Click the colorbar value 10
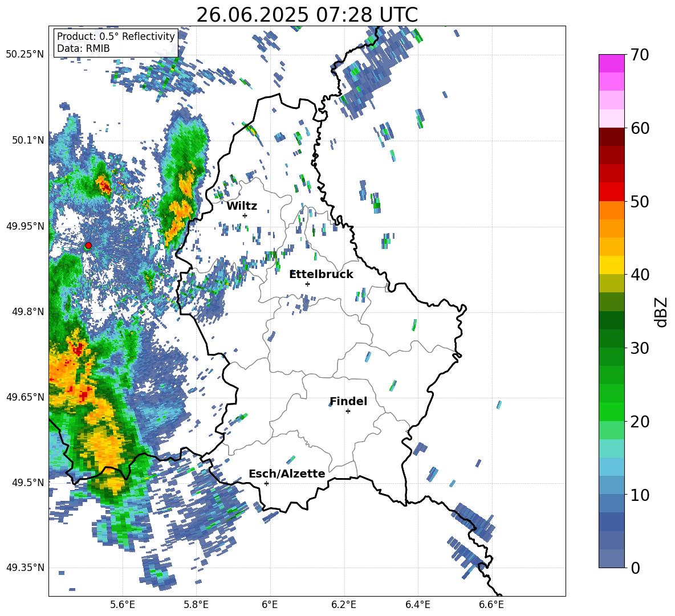Screen dimensions: 675x616 click(640, 495)
